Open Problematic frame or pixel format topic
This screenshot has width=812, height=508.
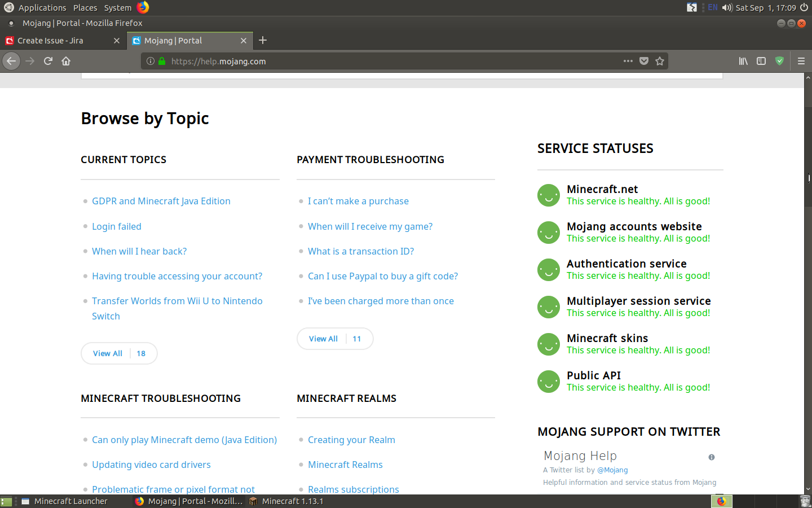point(173,489)
